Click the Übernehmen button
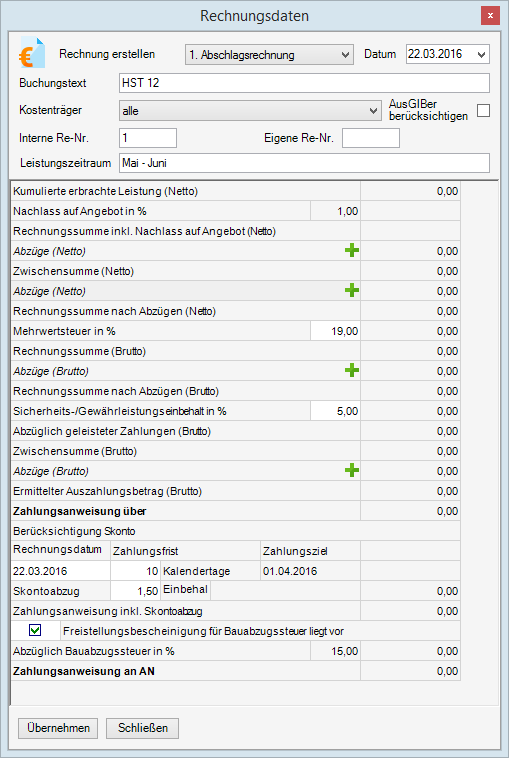Screen dimensions: 509x758 (58, 728)
